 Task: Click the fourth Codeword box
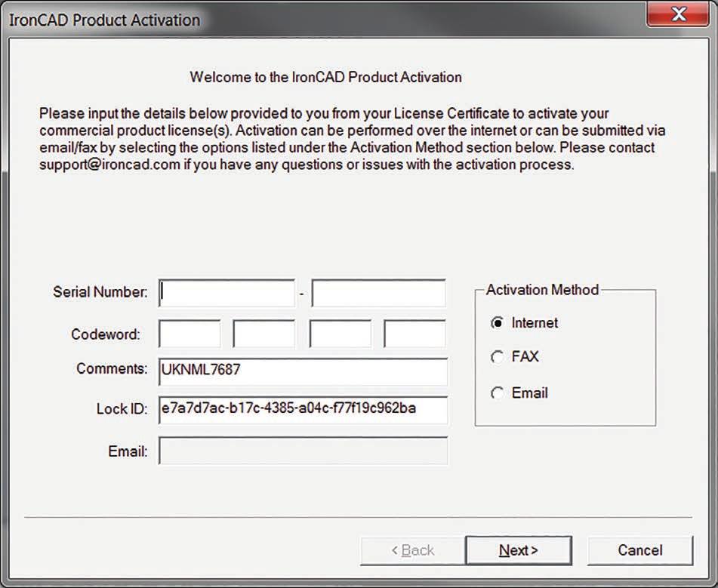[415, 334]
